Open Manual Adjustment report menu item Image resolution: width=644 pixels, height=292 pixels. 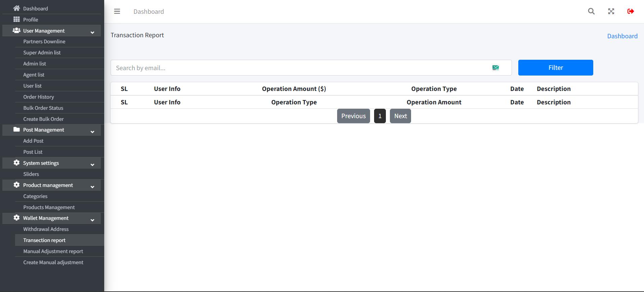click(53, 251)
